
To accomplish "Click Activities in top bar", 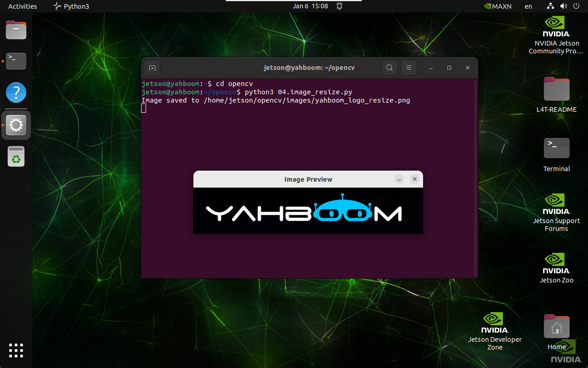I will (23, 6).
